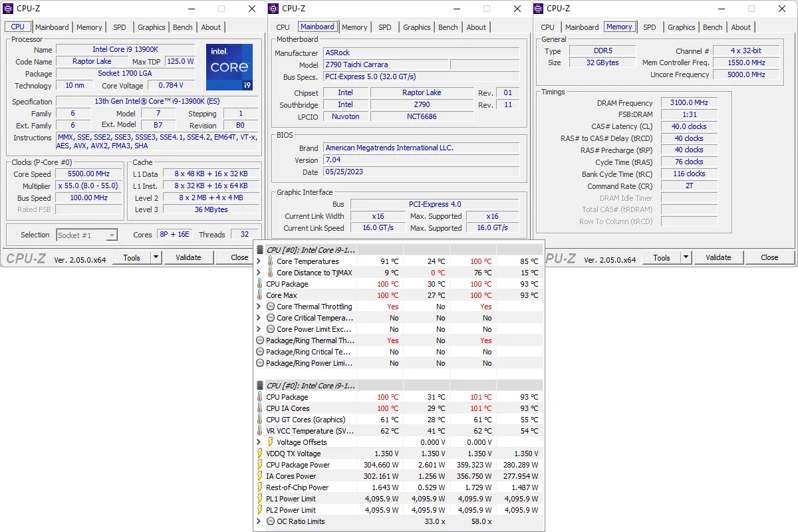Image resolution: width=798 pixels, height=532 pixels.
Task: Click thermometer icon beside CPU GT Cores (Graphics)
Action: click(x=260, y=420)
